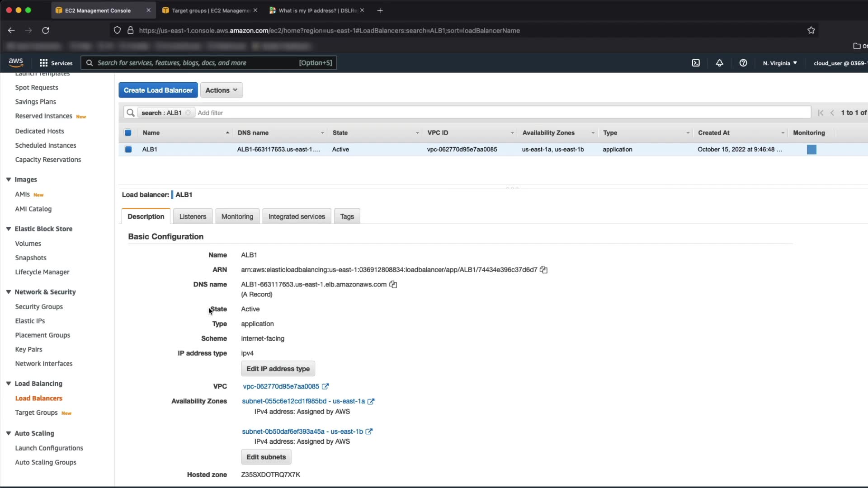This screenshot has height=488, width=868.
Task: Clear the ALB1 search filter chip
Action: (188, 113)
